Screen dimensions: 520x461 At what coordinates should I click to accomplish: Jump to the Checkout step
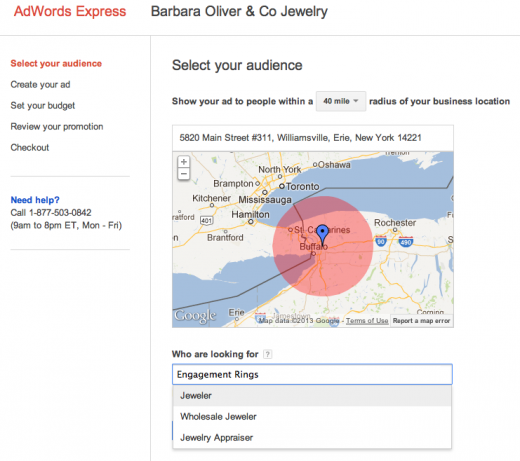point(30,147)
